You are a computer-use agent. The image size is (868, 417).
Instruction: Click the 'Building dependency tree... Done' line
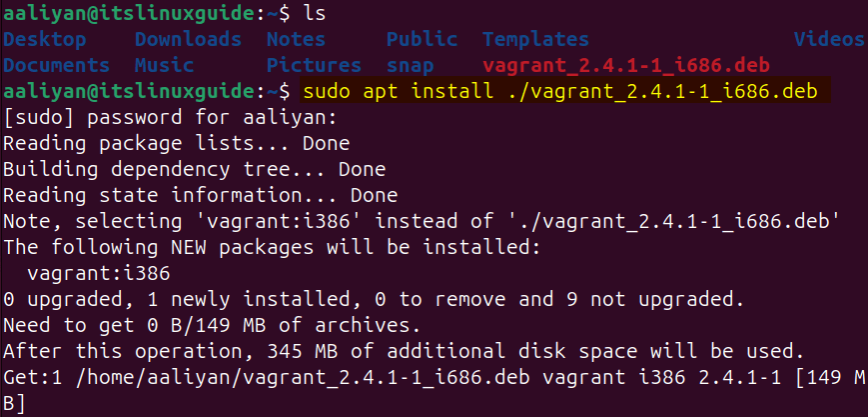pyautogui.click(x=194, y=170)
